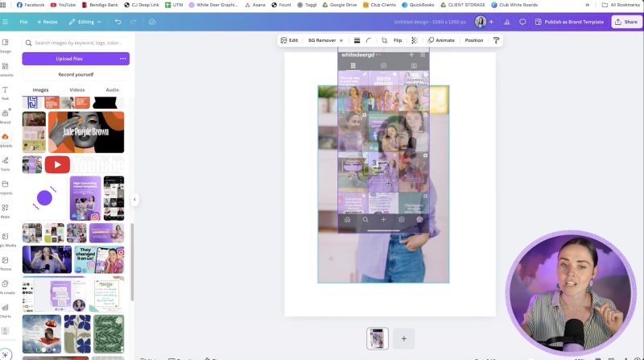Viewport: 644px width, 360px height.
Task: Open the Projects sidebar panel
Action: pos(6,187)
